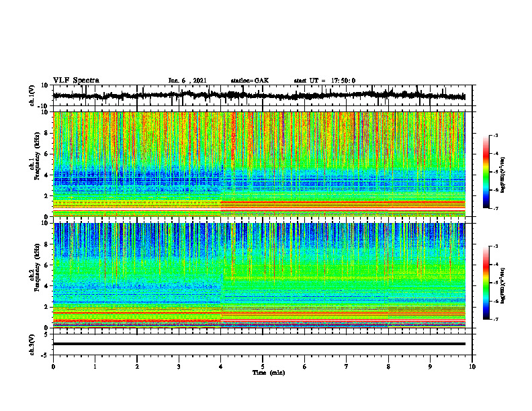Click the ch.1 spectrogram color bar
The width and height of the screenshot is (532, 411).
486,172
